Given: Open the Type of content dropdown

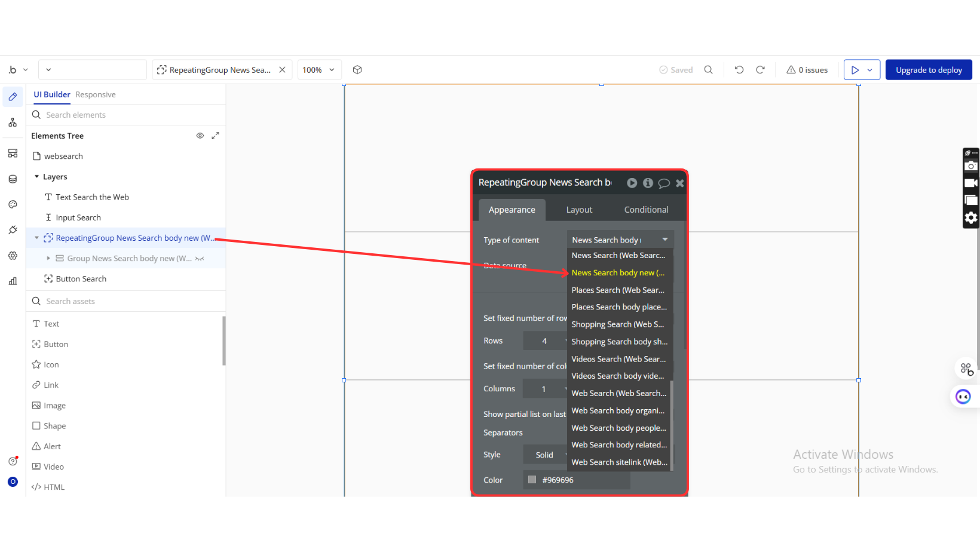Looking at the screenshot, I should coord(620,240).
